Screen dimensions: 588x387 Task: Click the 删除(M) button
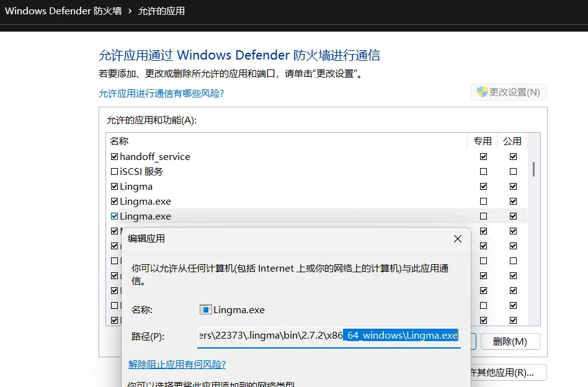click(x=510, y=342)
